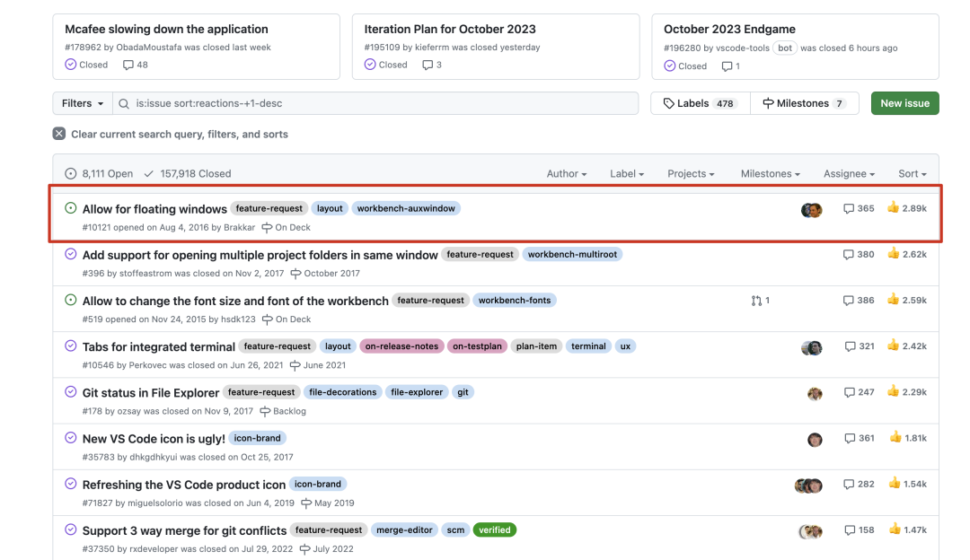This screenshot has width=970, height=560.
Task: Show the 157,918 Closed issues
Action: click(x=188, y=174)
